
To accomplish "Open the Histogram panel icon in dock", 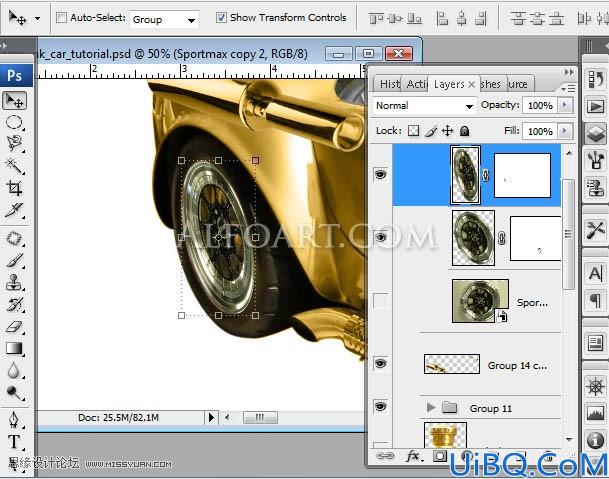I will coord(595,413).
